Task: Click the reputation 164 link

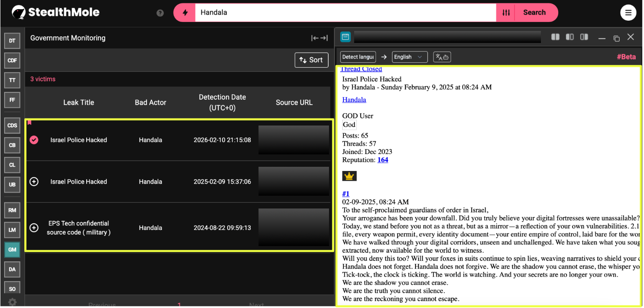Action: 383,160
